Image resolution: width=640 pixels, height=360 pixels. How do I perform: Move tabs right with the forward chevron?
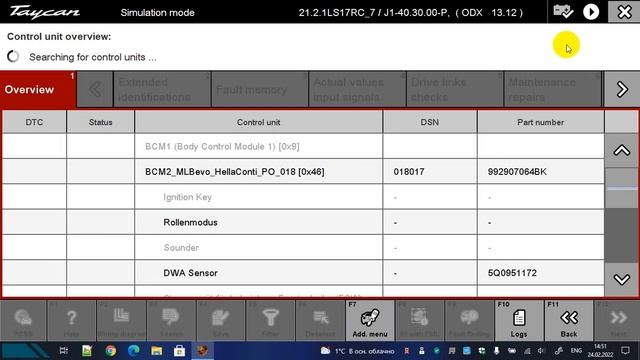pyautogui.click(x=622, y=89)
